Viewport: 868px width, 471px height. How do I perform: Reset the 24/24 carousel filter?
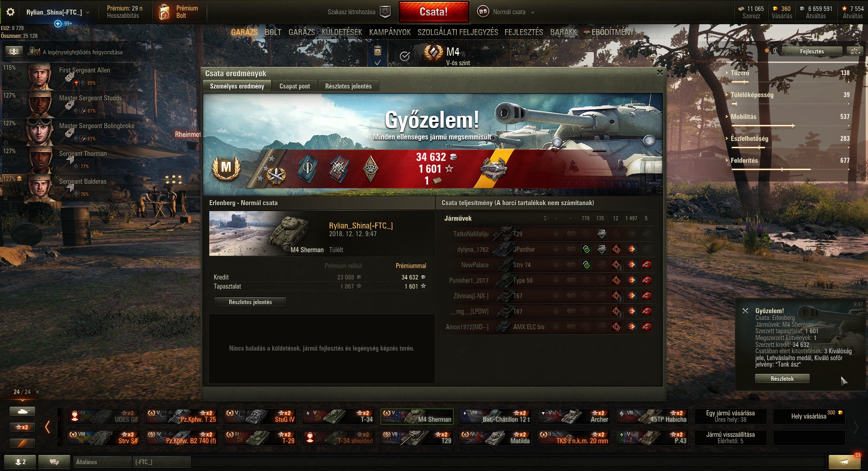pos(37,392)
